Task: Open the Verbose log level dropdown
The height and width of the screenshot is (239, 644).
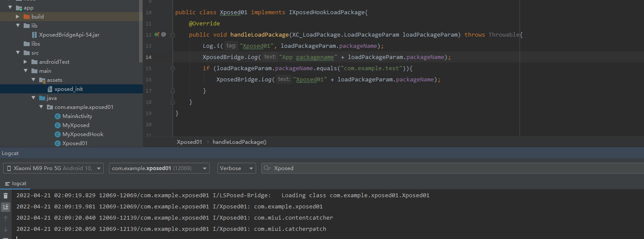Action: click(x=237, y=168)
